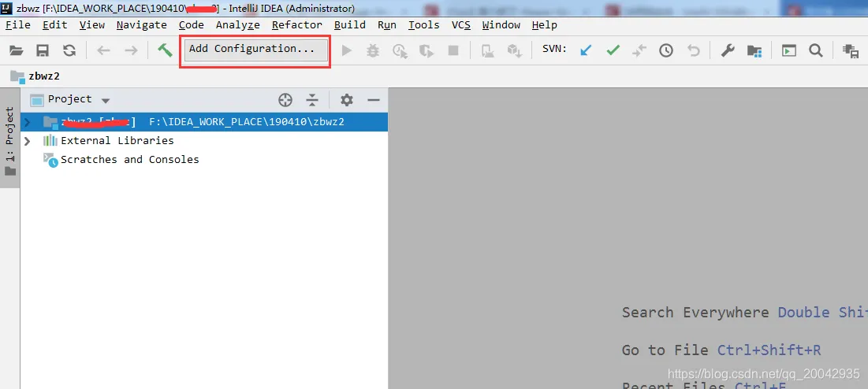The width and height of the screenshot is (868, 389).
Task: Click the Attach Debugger to Process icon
Action: (488, 51)
